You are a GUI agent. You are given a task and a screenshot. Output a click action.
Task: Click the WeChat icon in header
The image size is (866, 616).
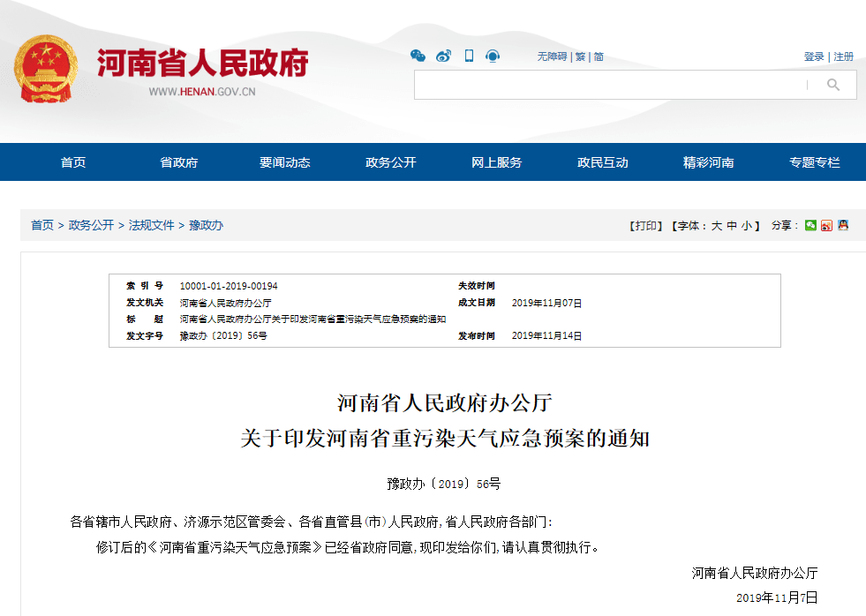(418, 56)
